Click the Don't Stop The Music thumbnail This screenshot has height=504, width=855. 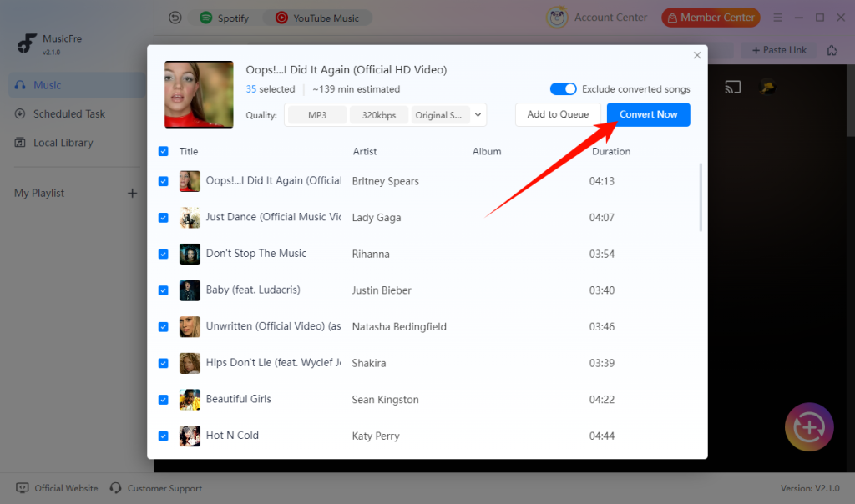tap(190, 254)
